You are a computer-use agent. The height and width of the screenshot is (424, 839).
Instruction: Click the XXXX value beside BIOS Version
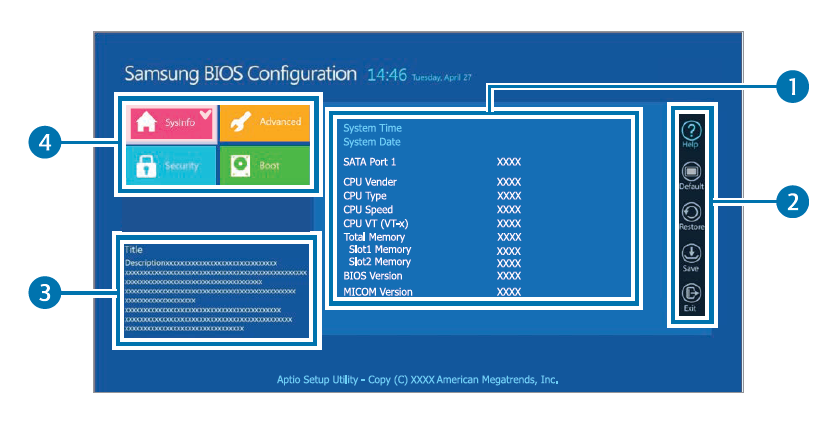(509, 276)
